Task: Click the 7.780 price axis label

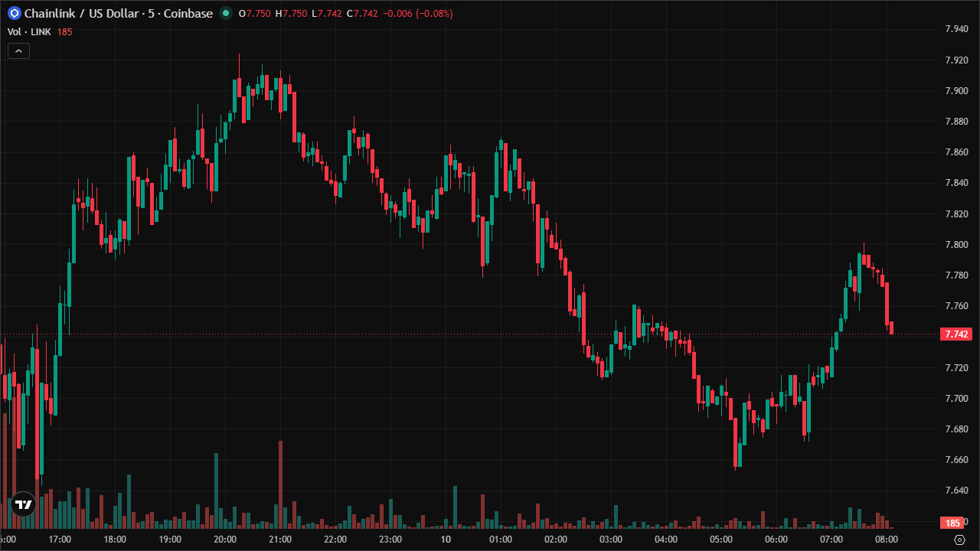Action: point(957,275)
